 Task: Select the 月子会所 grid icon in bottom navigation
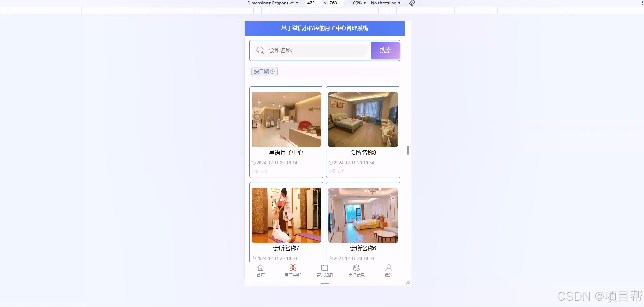293,268
